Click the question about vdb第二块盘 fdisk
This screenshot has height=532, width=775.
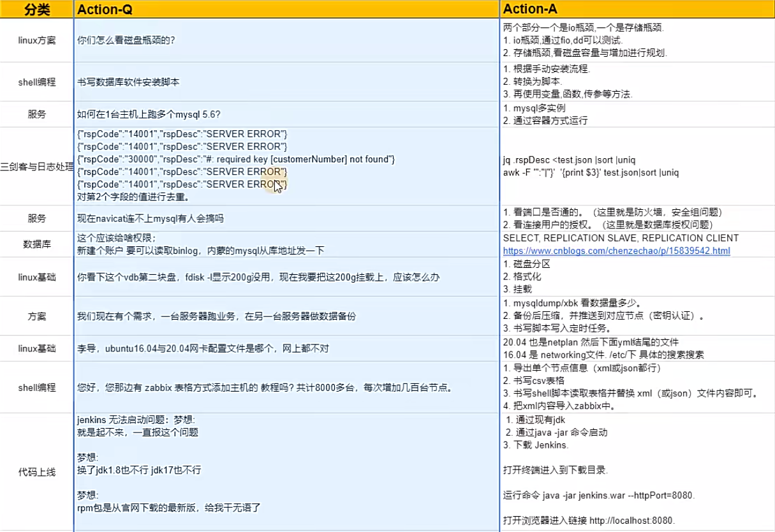tap(286, 277)
